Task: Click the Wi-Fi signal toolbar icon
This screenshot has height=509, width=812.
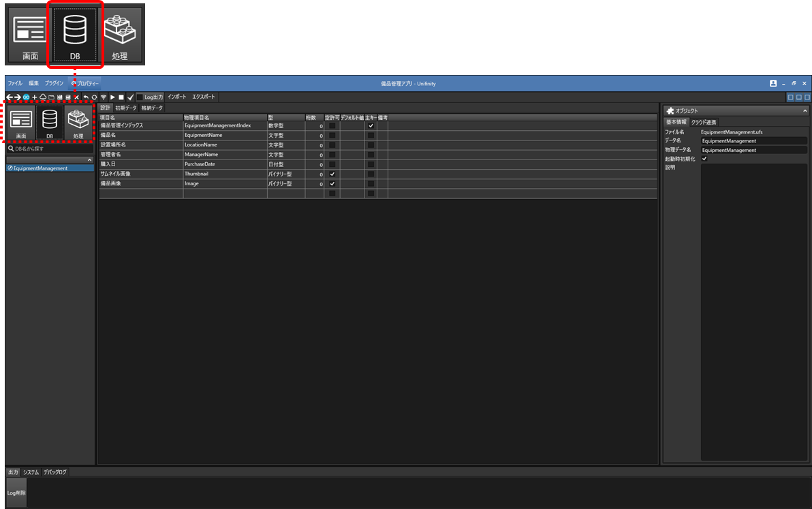Action: click(104, 97)
